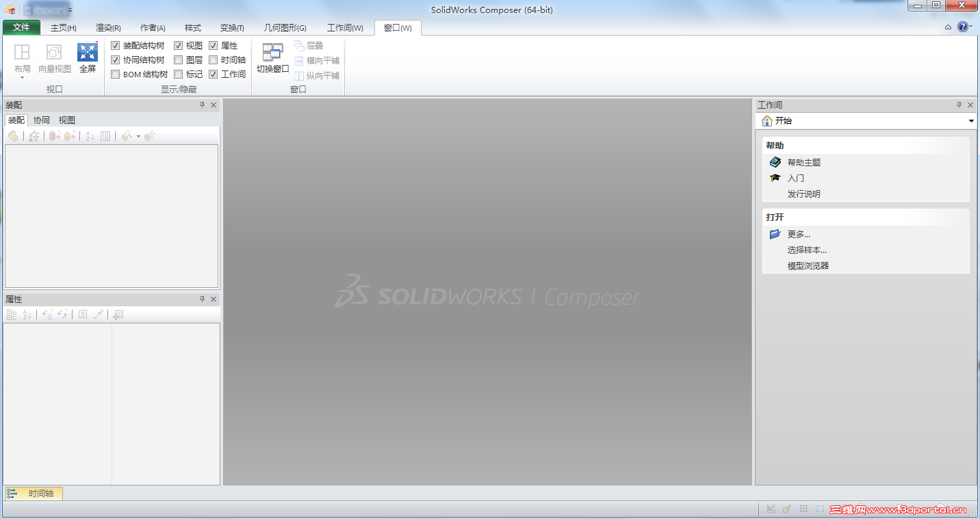The width and height of the screenshot is (980, 519).
Task: Click the help question mark icon
Action: click(963, 27)
